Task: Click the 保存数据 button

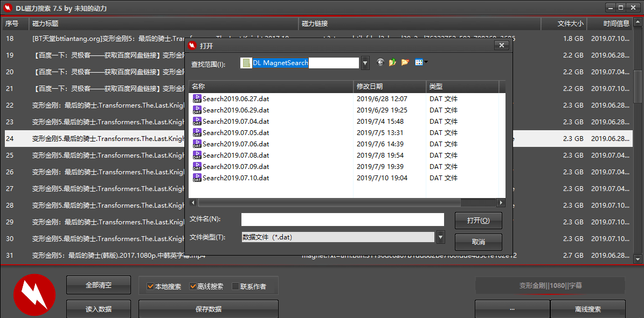Action: (209, 309)
